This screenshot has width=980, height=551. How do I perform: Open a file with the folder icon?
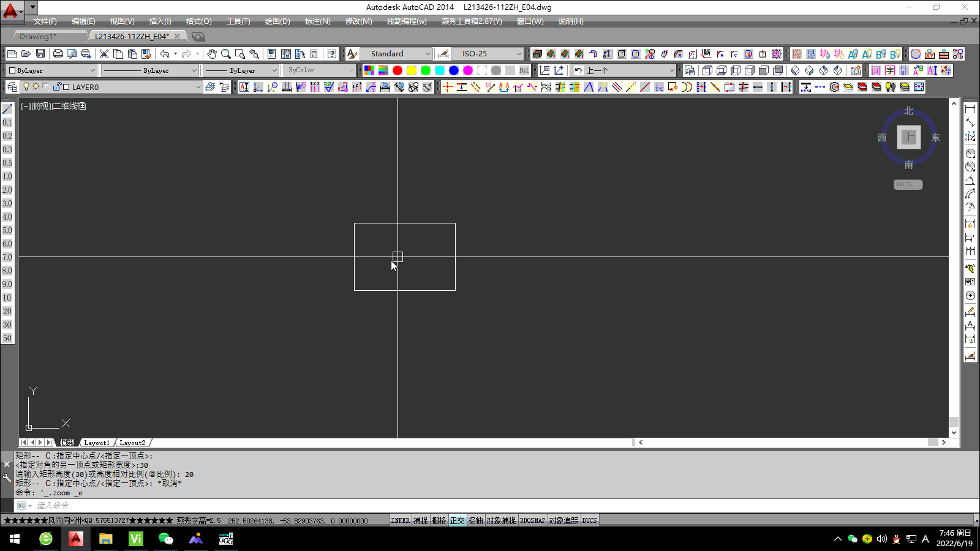point(26,54)
